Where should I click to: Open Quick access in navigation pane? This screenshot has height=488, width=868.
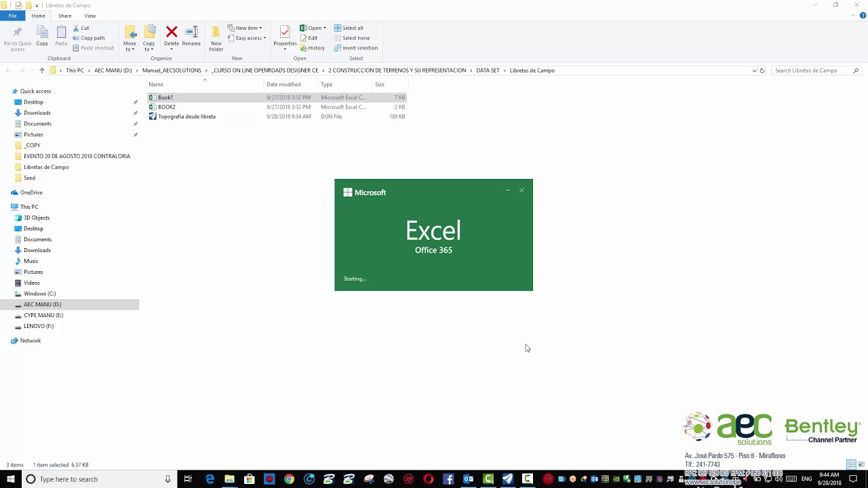[x=35, y=91]
